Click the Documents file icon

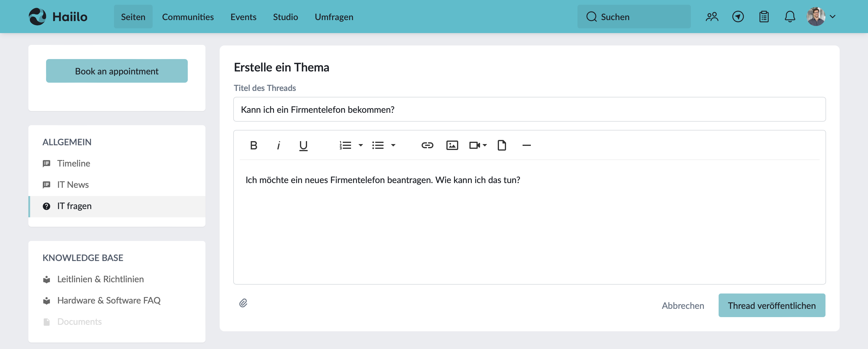(47, 322)
